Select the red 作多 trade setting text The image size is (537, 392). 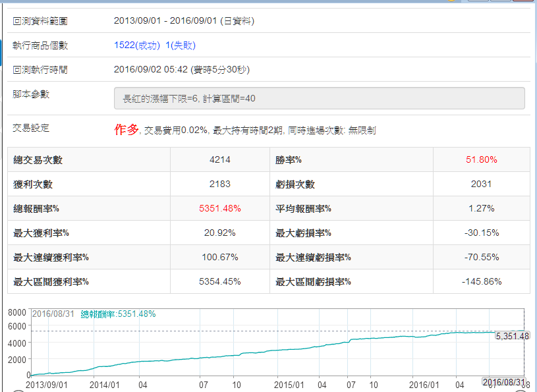(127, 130)
